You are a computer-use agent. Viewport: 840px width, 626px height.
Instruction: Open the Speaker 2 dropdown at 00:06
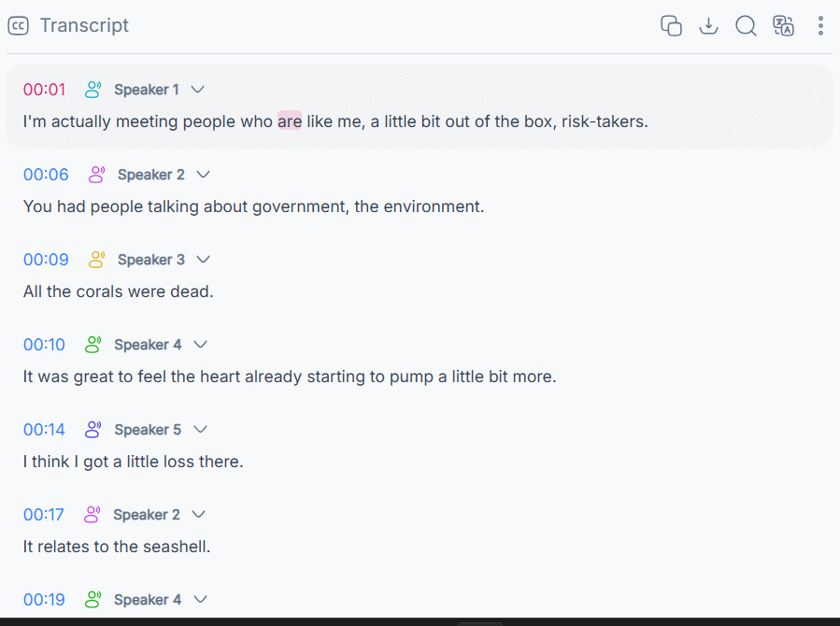click(x=203, y=175)
